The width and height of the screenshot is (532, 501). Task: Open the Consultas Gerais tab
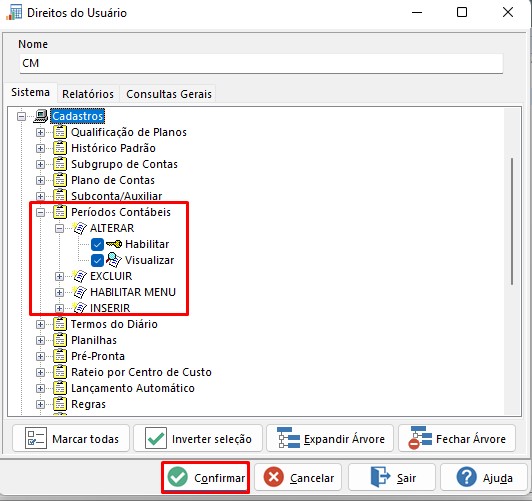[x=169, y=94]
